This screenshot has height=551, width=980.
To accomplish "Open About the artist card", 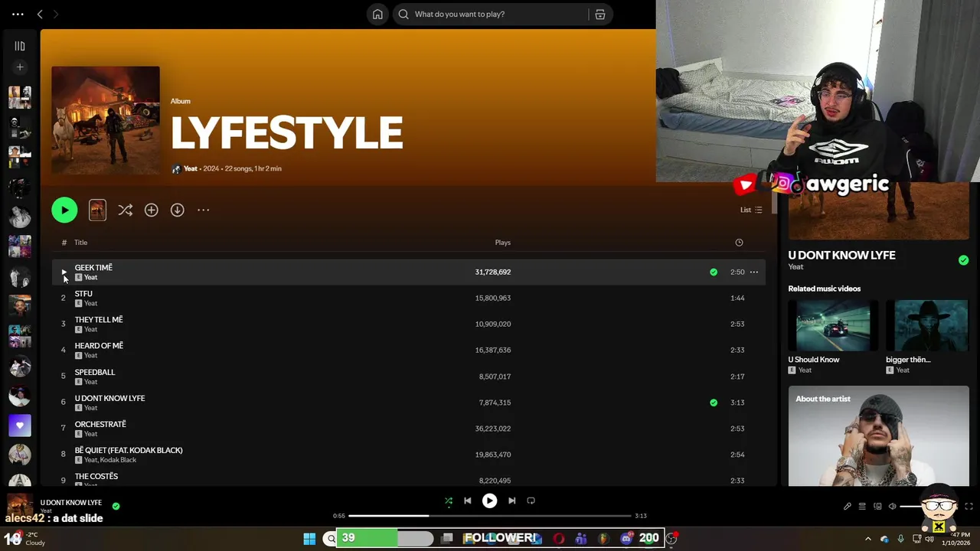I will pos(879,436).
